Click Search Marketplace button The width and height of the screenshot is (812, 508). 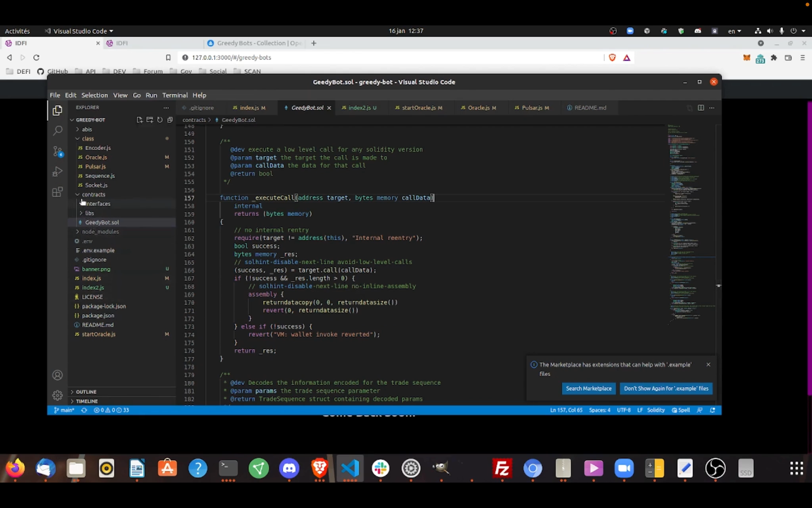point(589,389)
